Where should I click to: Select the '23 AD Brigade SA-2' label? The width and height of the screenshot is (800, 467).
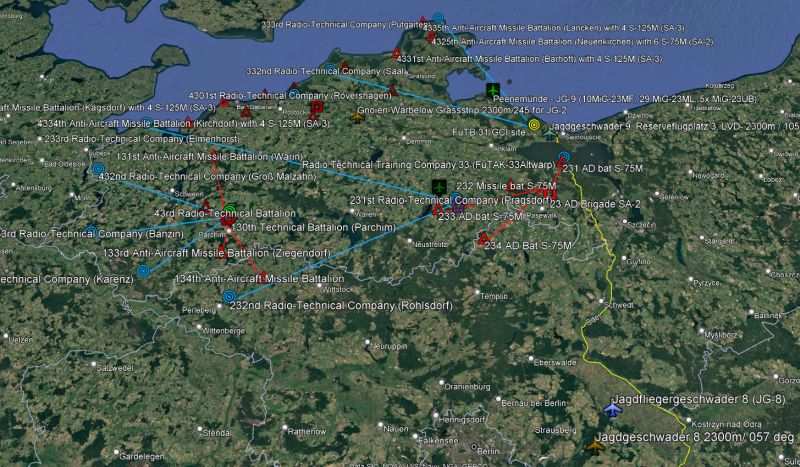(x=595, y=204)
